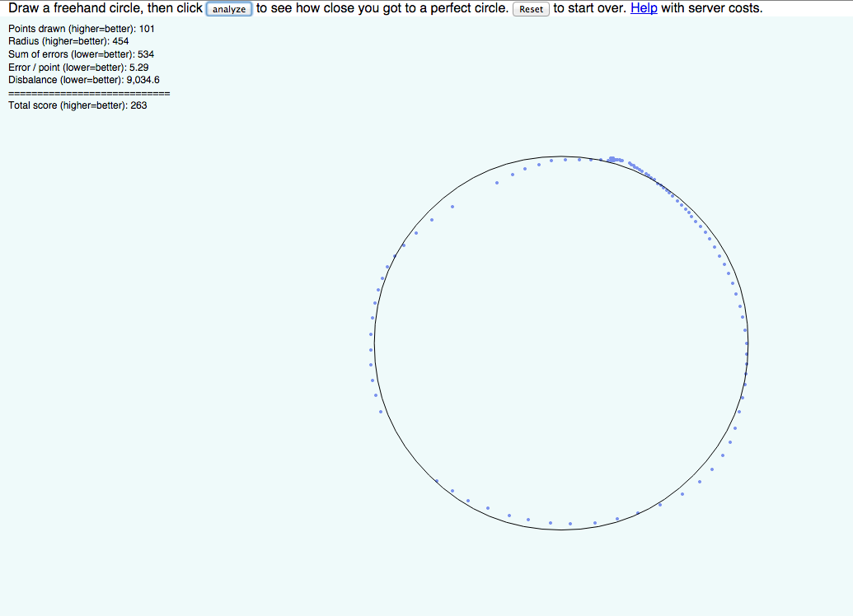Click the center of the drawn circle
The width and height of the screenshot is (853, 616).
click(x=560, y=343)
